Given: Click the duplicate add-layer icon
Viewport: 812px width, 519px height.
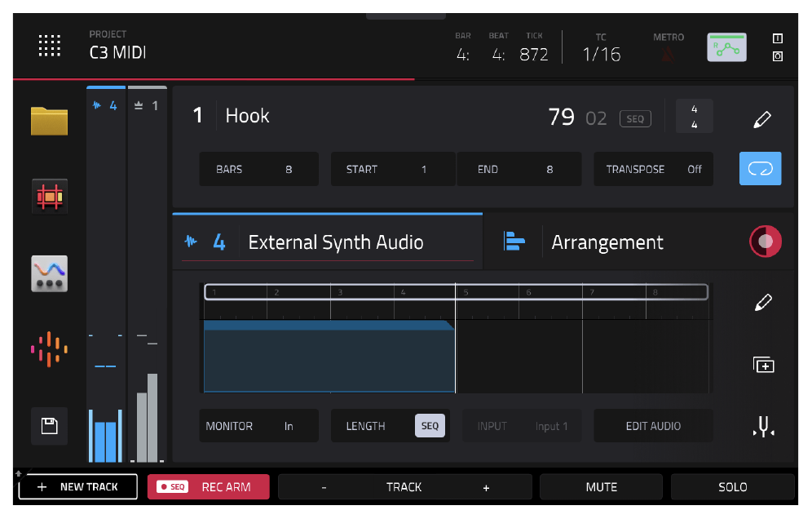Looking at the screenshot, I should pos(763,365).
